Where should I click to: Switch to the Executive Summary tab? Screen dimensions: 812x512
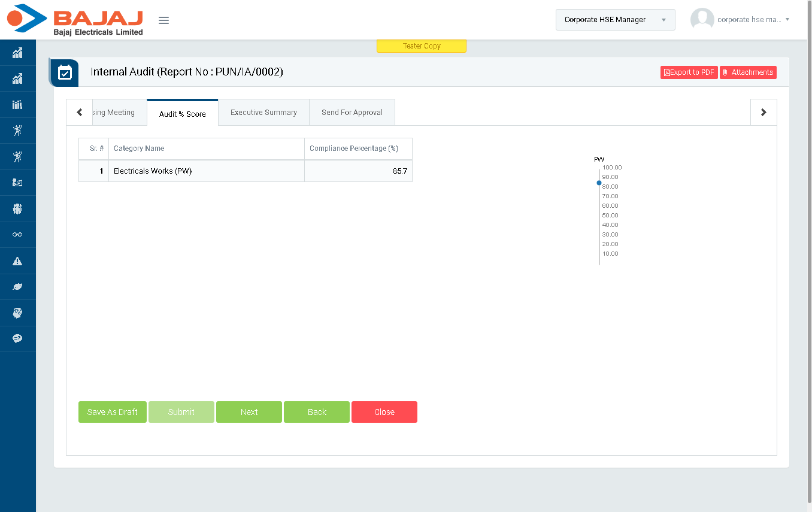pyautogui.click(x=263, y=113)
